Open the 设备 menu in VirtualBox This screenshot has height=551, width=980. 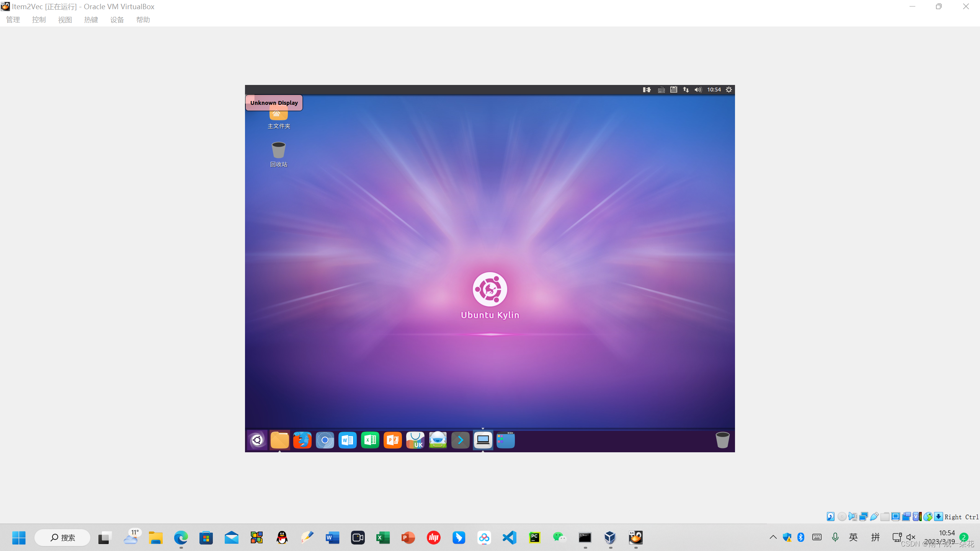[x=117, y=20]
